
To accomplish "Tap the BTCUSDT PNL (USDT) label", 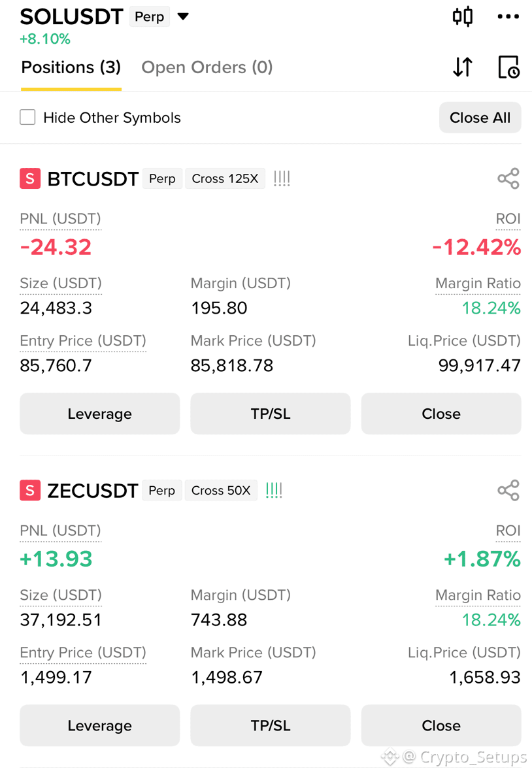I will pyautogui.click(x=60, y=219).
